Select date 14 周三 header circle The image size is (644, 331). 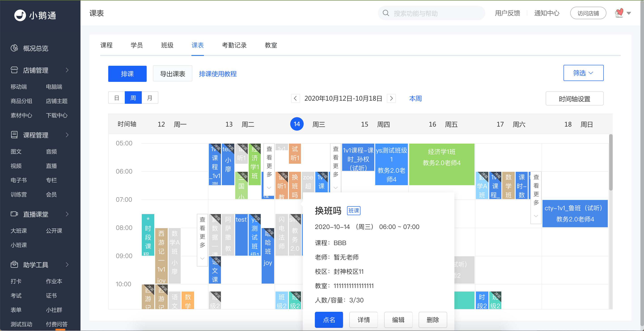click(x=297, y=124)
